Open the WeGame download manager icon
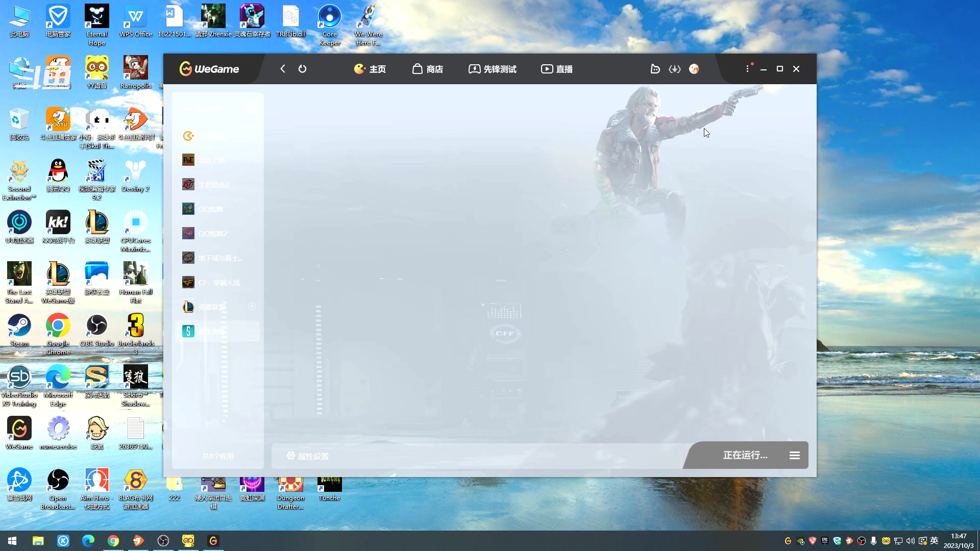The width and height of the screenshot is (980, 551). point(675,69)
